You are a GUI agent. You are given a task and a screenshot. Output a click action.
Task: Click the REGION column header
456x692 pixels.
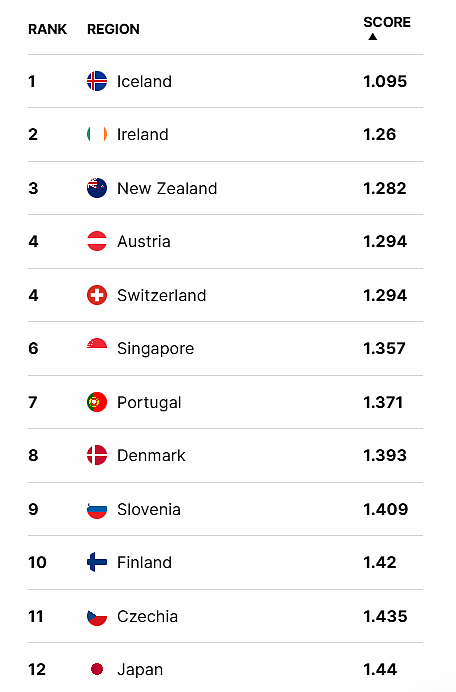113,29
